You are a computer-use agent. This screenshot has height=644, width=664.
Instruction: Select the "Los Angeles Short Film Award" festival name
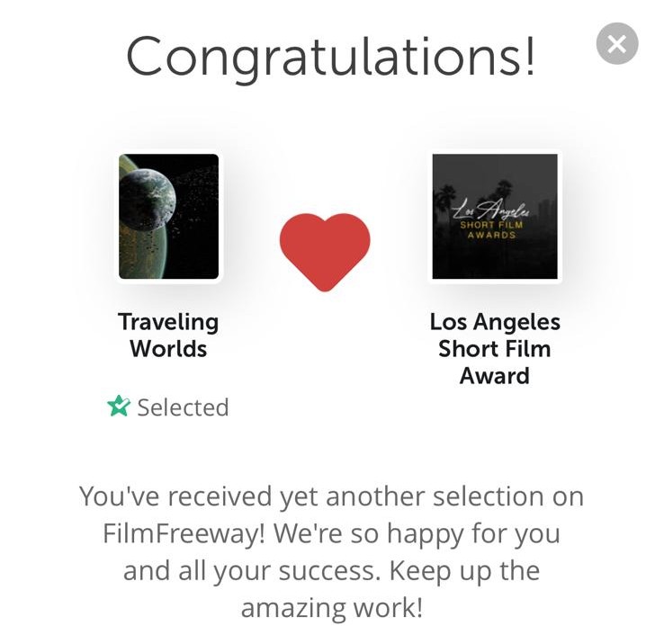[x=495, y=348]
